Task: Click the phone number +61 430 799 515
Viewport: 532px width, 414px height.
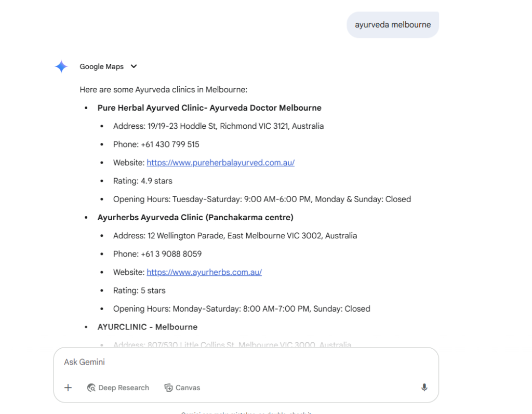Action: pyautogui.click(x=170, y=144)
